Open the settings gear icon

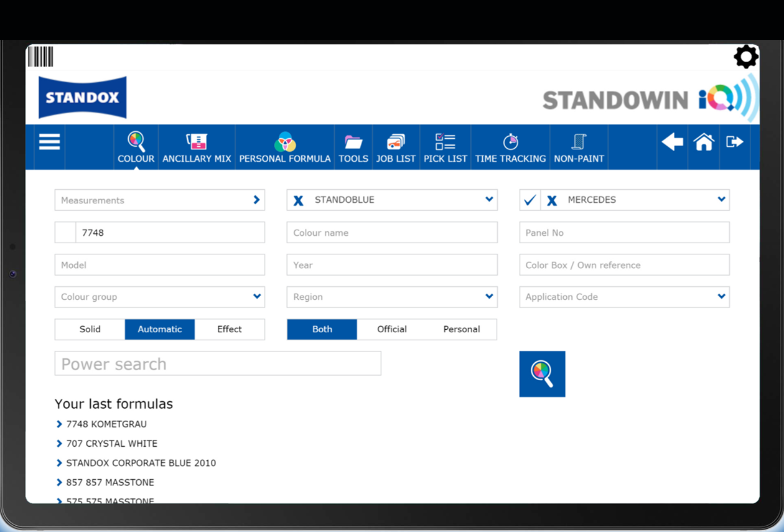click(746, 57)
